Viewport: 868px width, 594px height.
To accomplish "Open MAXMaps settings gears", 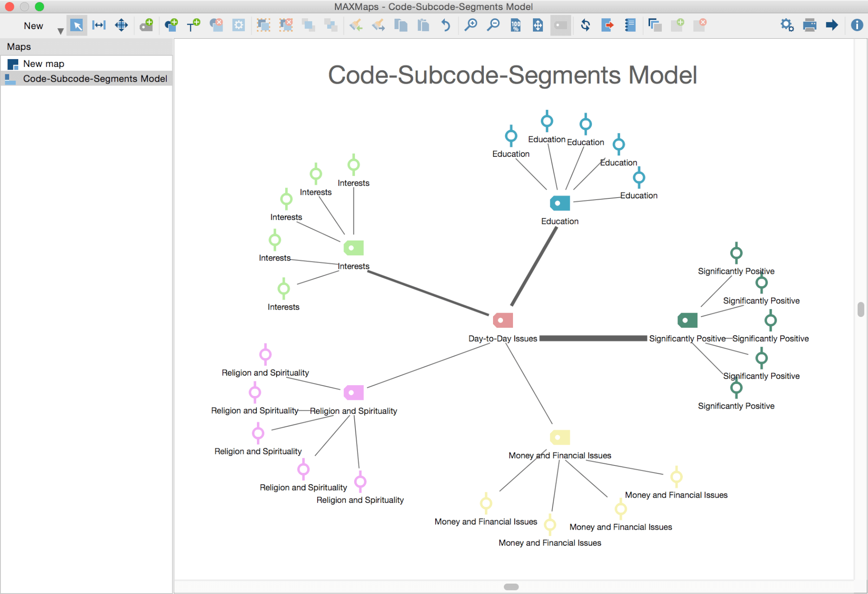I will pyautogui.click(x=787, y=25).
